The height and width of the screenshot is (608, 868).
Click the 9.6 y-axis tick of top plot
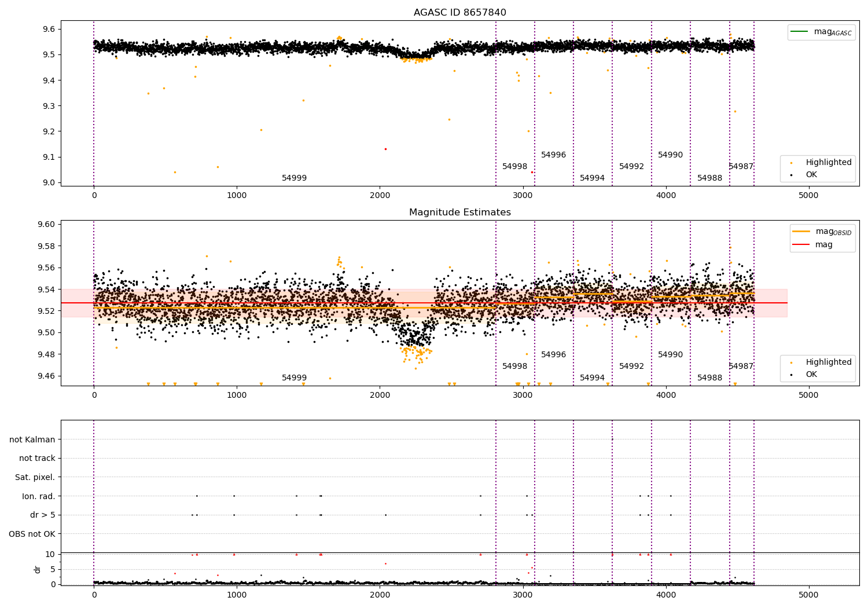pos(50,29)
